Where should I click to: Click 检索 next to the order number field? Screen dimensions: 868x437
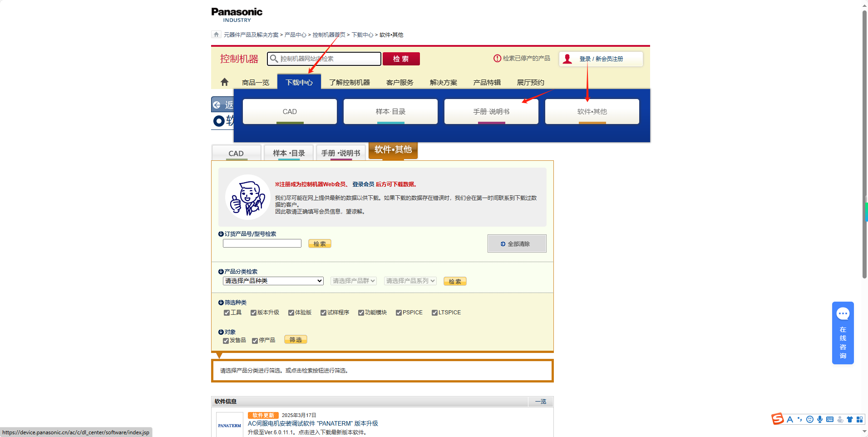click(320, 243)
